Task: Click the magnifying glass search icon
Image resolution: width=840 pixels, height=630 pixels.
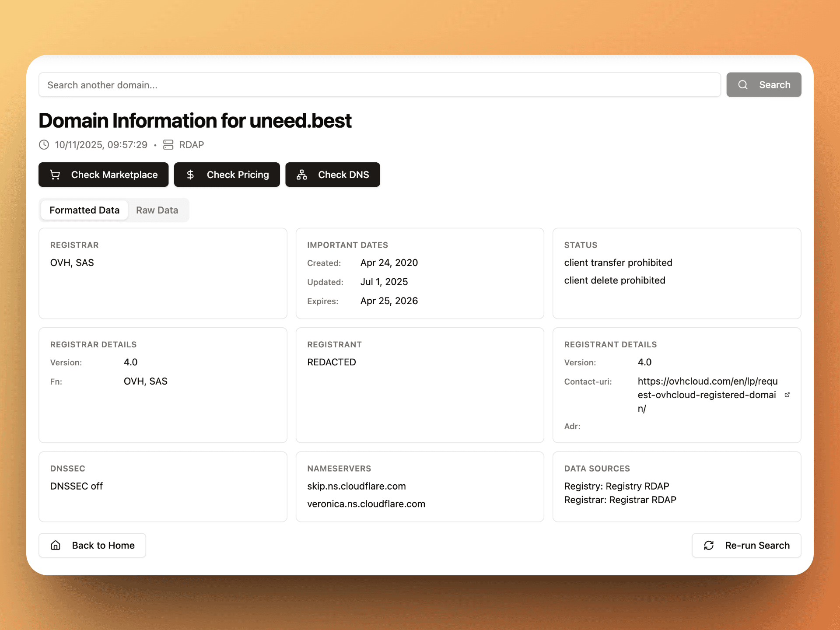Action: click(x=743, y=84)
